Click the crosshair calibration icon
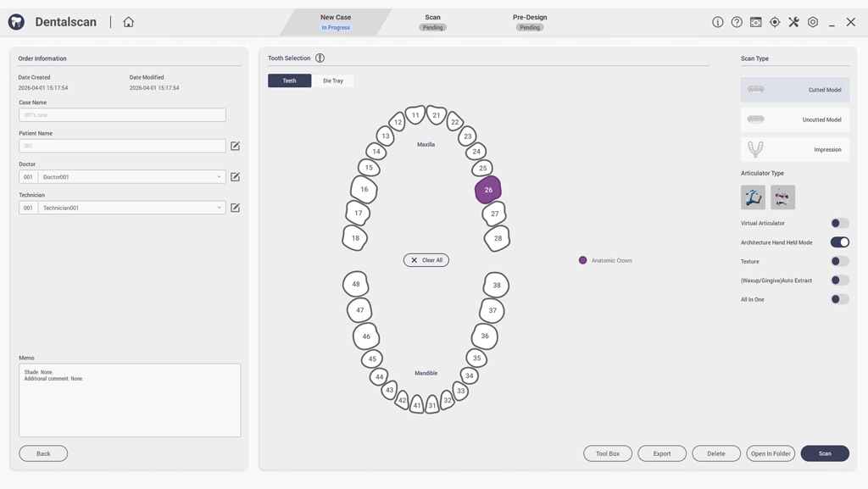 [775, 22]
